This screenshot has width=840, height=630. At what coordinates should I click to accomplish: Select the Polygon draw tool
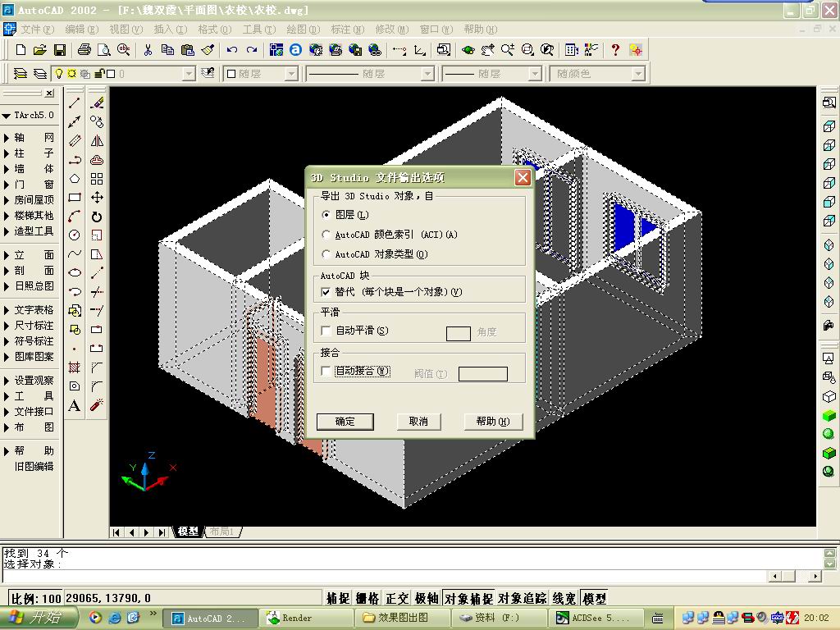pyautogui.click(x=75, y=178)
